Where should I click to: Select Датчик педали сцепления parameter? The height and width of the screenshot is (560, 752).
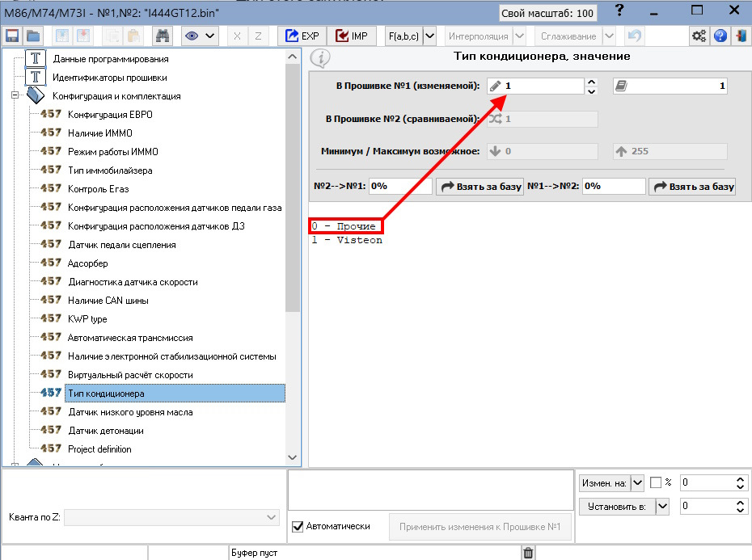click(x=122, y=245)
